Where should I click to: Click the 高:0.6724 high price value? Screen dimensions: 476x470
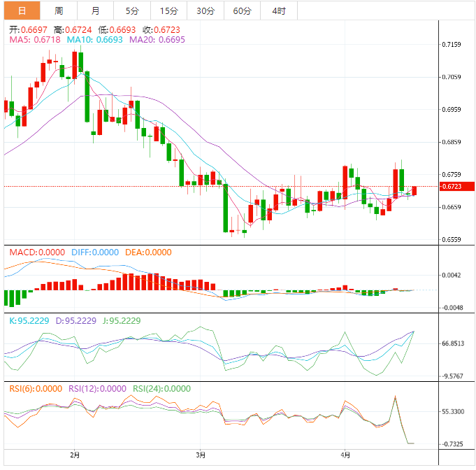pyautogui.click(x=73, y=30)
